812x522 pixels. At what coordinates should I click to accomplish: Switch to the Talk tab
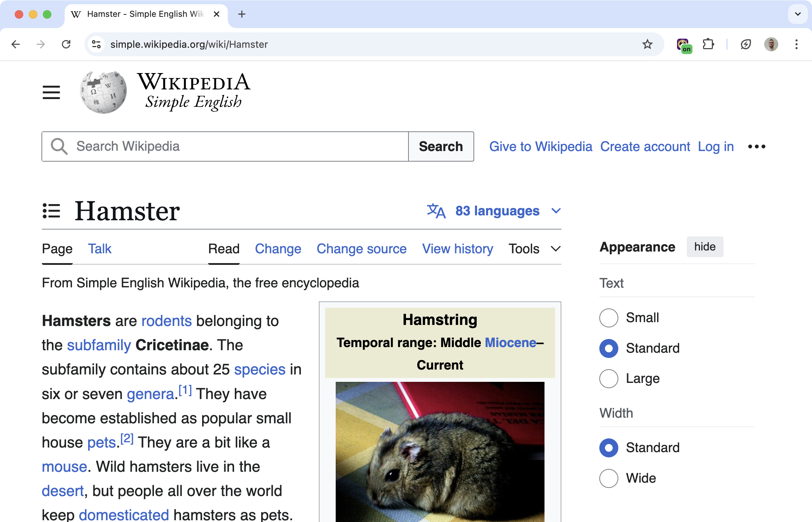99,249
